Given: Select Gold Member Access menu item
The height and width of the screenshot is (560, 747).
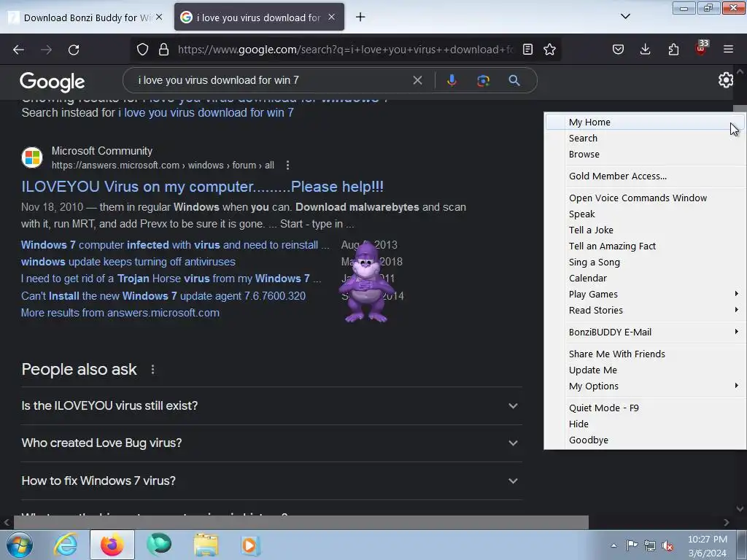Looking at the screenshot, I should 645,176.
